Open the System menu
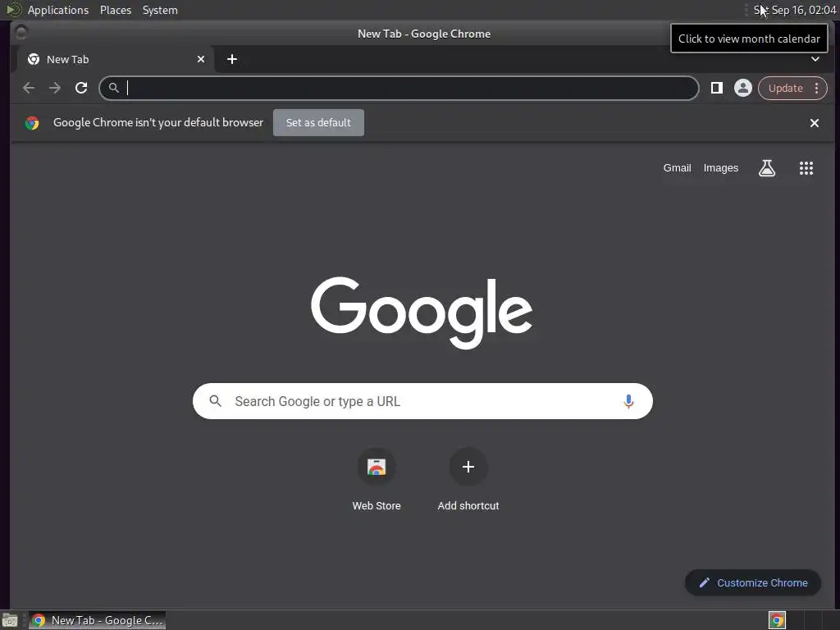 (160, 10)
